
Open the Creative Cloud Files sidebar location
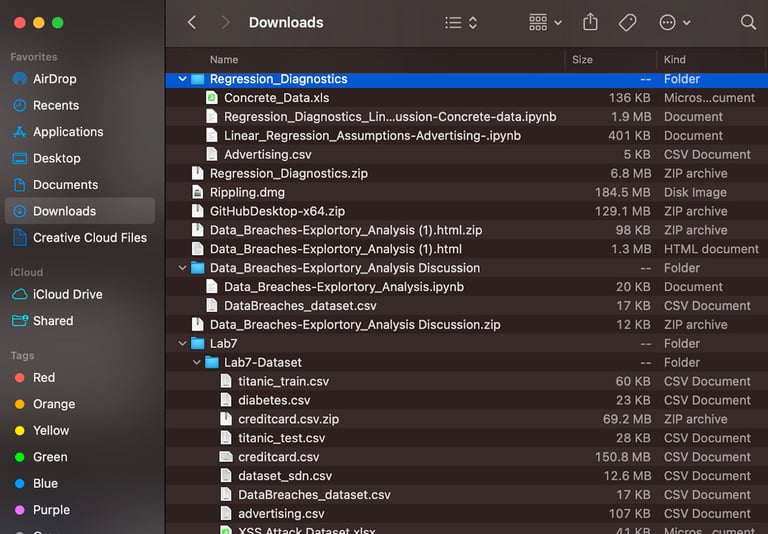pyautogui.click(x=89, y=238)
